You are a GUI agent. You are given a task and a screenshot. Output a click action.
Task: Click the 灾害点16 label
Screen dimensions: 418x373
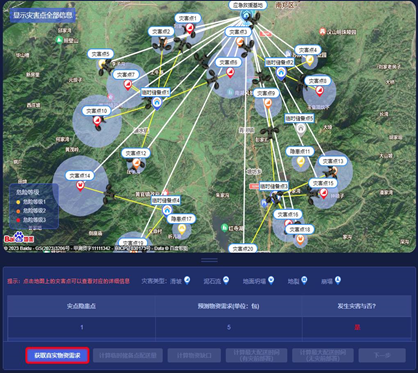[288, 214]
